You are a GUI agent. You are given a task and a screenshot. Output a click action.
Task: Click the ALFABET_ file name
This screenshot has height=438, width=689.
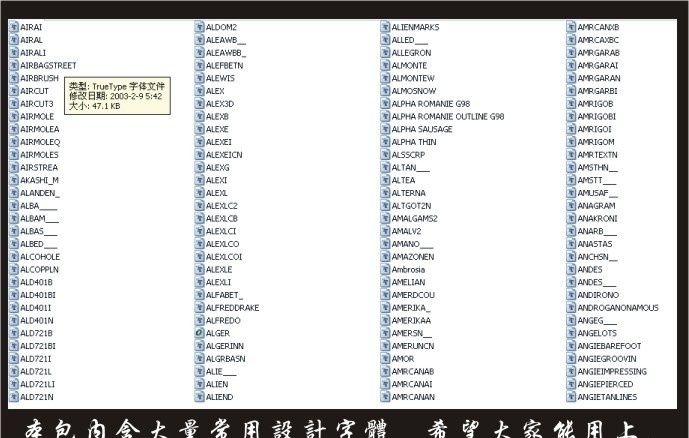(224, 295)
